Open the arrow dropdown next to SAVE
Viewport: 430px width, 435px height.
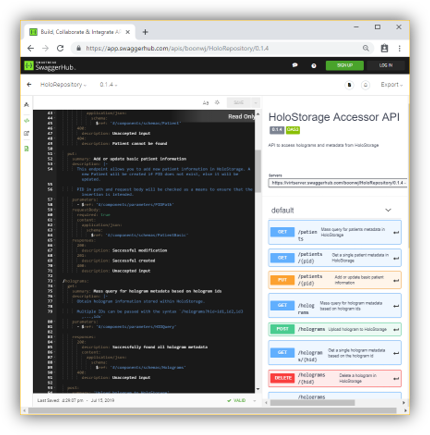click(255, 102)
